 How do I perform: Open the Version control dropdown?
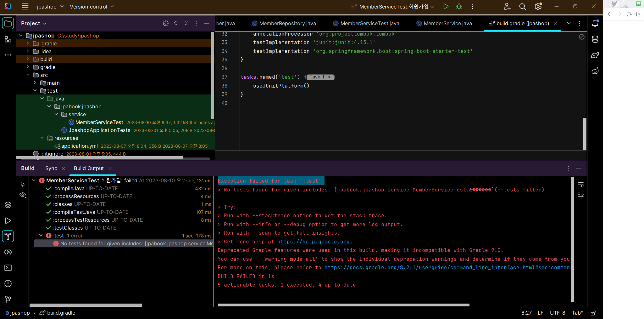[x=92, y=7]
